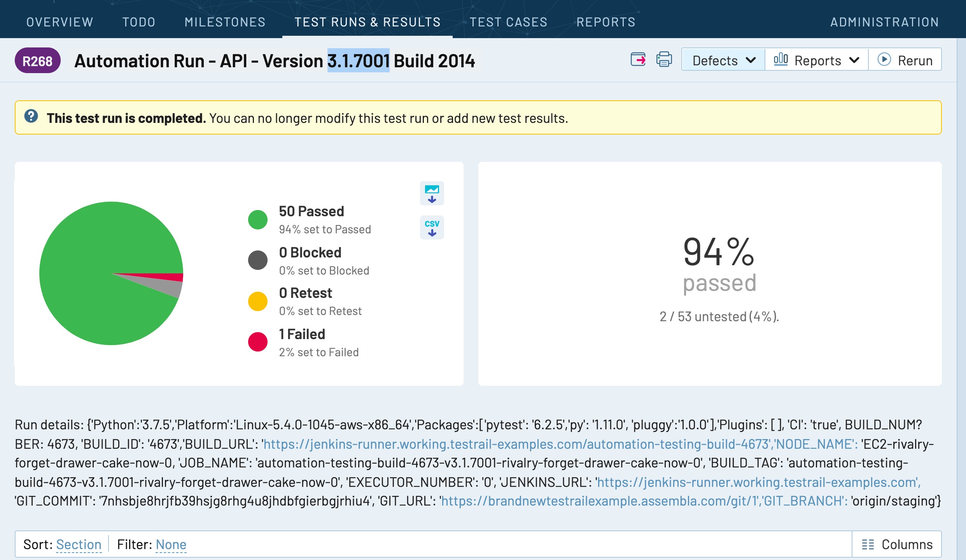Select Test Runs & Results tab
This screenshot has width=966, height=560.
367,22
